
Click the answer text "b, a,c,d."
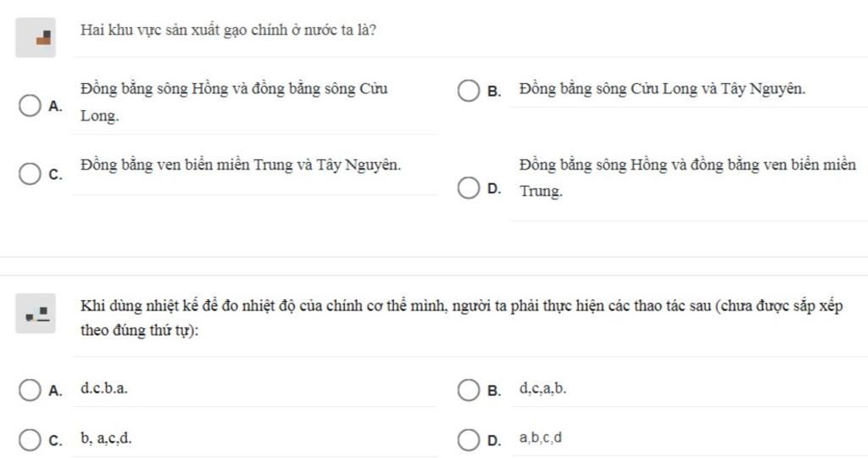click(x=106, y=438)
